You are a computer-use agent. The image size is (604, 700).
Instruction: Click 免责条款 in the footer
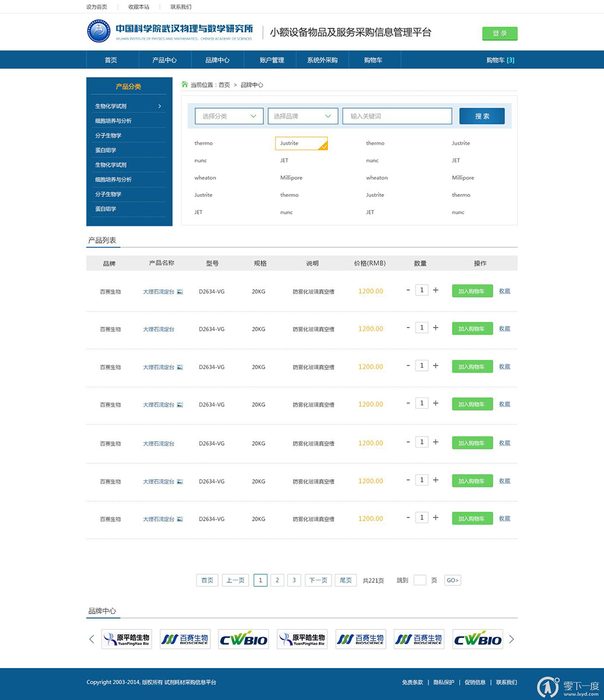pyautogui.click(x=413, y=682)
